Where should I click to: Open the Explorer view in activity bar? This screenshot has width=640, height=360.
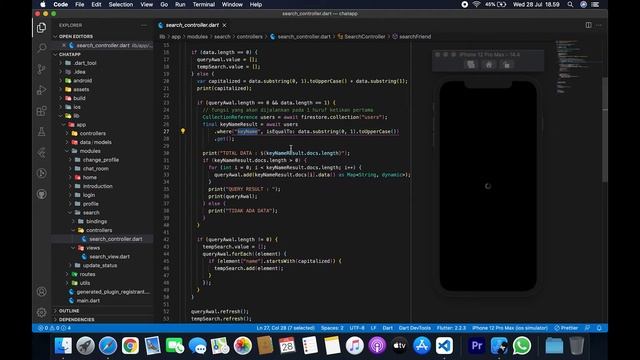pyautogui.click(x=41, y=27)
